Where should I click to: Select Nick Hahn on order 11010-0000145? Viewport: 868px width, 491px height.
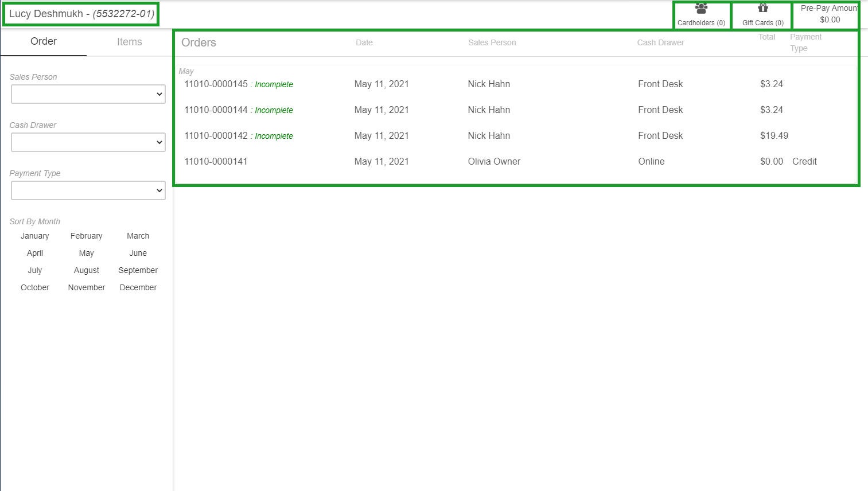[489, 84]
